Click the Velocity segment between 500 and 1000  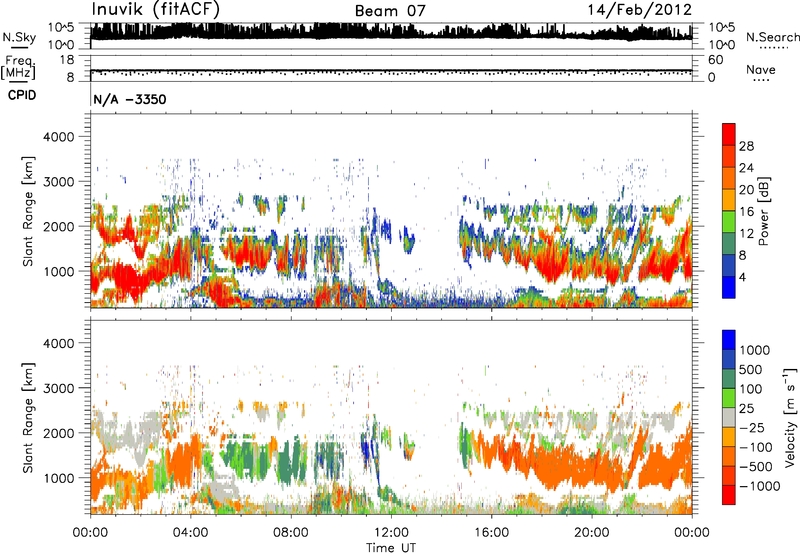pyautogui.click(x=729, y=359)
